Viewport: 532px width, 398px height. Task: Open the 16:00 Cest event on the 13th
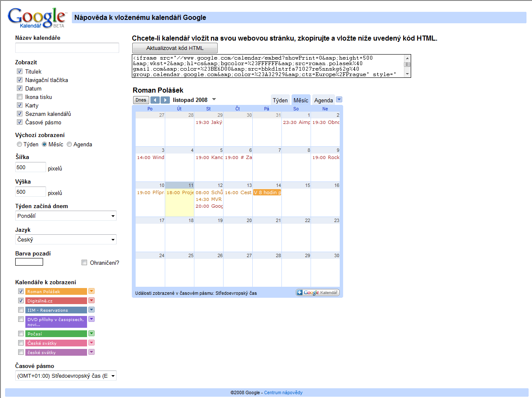[238, 193]
